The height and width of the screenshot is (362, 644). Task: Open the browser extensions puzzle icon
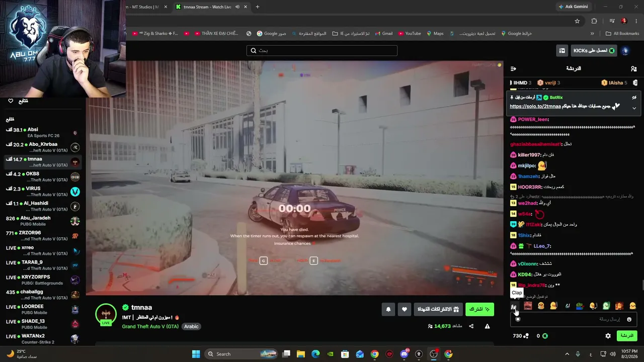[594, 21]
